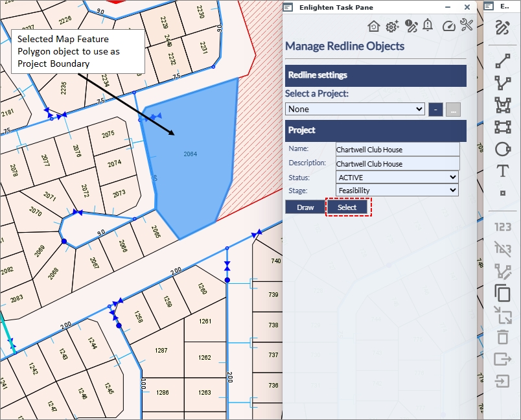Click the bell notifications icon
The image size is (521, 420).
tap(428, 26)
